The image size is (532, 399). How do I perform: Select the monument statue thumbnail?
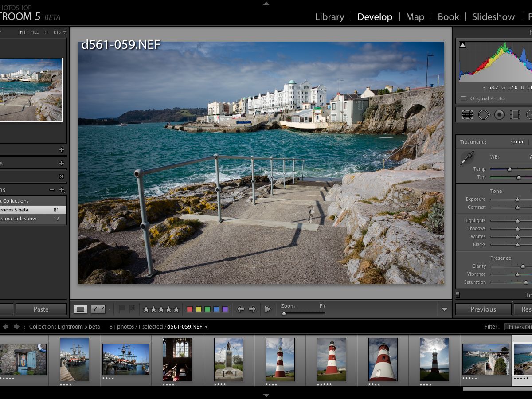tap(229, 359)
